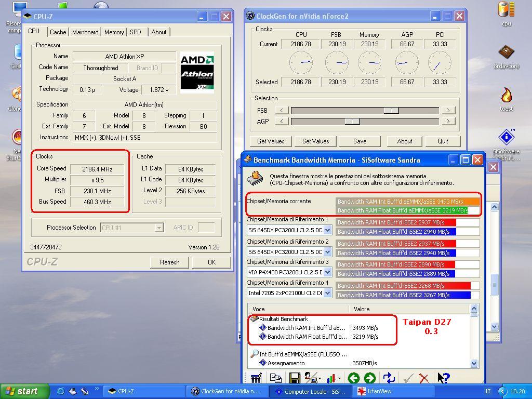Click the blue refresh arrows icon in Sandra
Screen dimensions: 532x399
(x=389, y=377)
